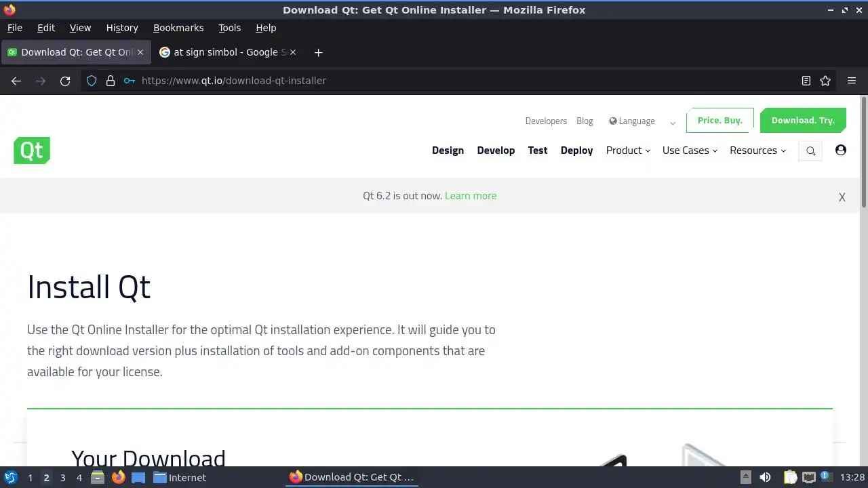Open the tracking protection shield icon
868x488 pixels.
click(x=92, y=81)
